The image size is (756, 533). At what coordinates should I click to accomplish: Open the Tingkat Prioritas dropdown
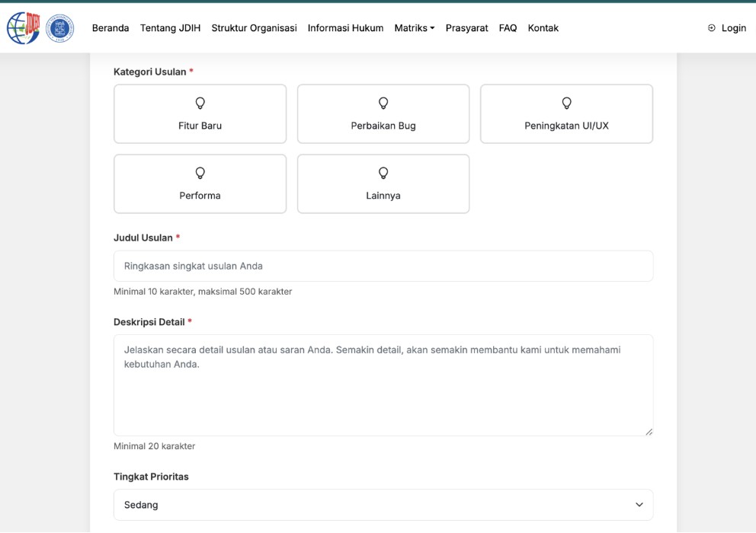pyautogui.click(x=383, y=505)
